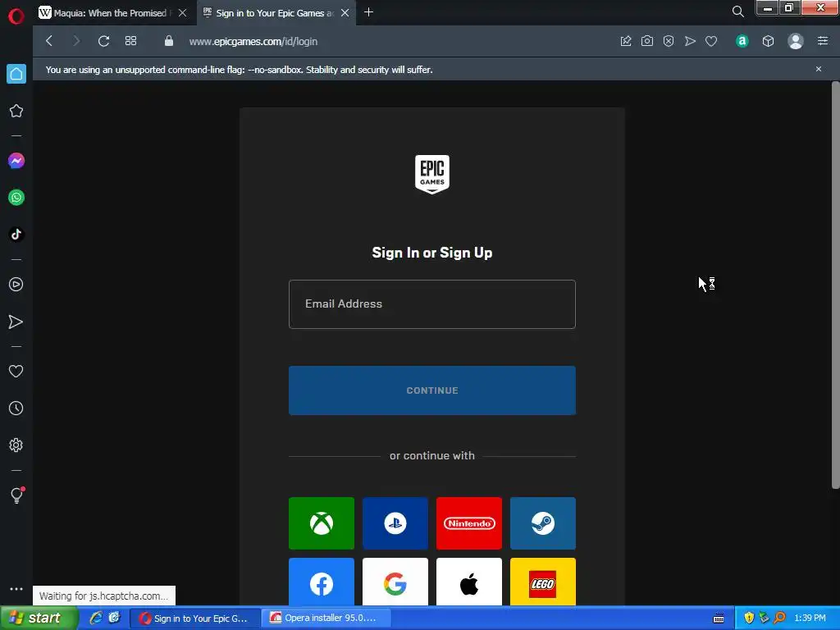Open TikTok in the sidebar
840x630 pixels.
click(16, 234)
